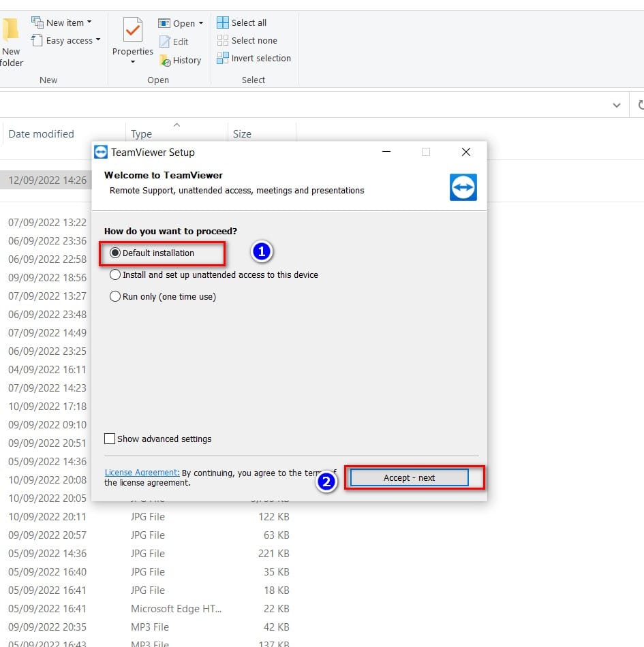Select Run only (one time use)
644x647 pixels.
[x=163, y=297]
